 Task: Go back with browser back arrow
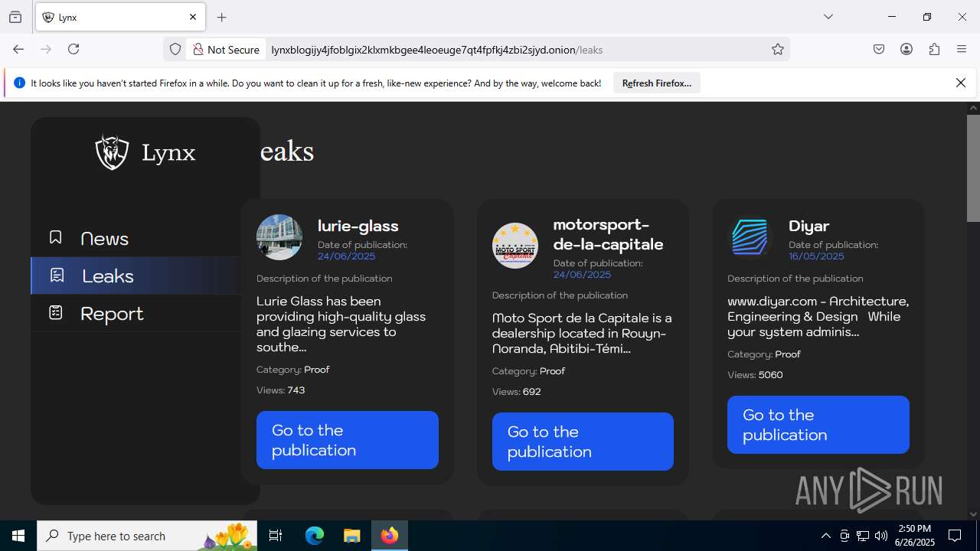coord(18,49)
